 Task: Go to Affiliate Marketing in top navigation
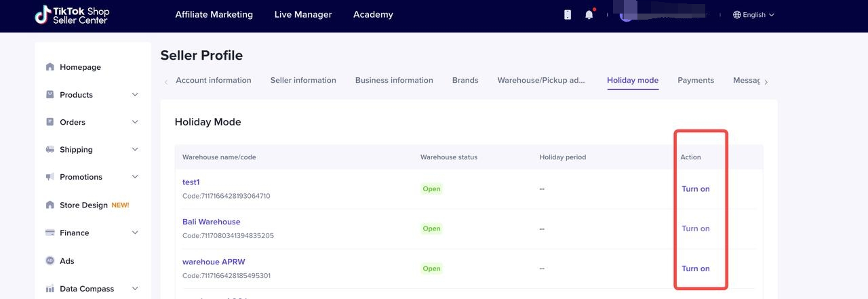pyautogui.click(x=214, y=14)
